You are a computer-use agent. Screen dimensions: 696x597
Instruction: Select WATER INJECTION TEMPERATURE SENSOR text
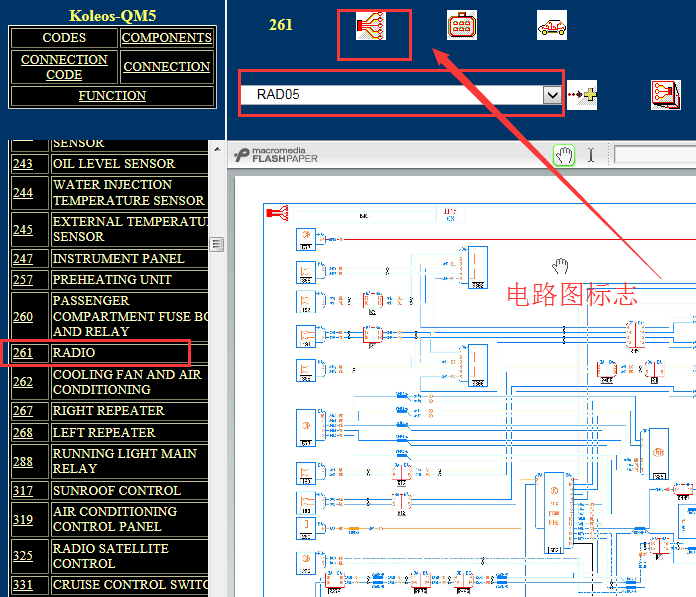click(x=128, y=193)
